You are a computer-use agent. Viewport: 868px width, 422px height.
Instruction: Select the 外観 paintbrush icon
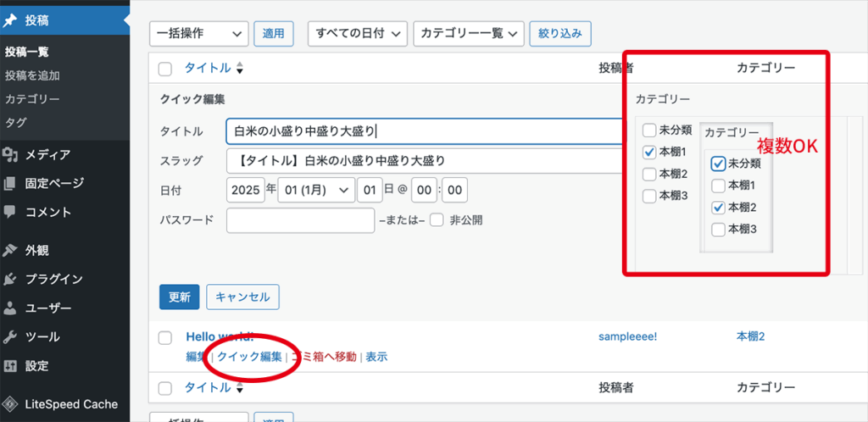pyautogui.click(x=11, y=251)
